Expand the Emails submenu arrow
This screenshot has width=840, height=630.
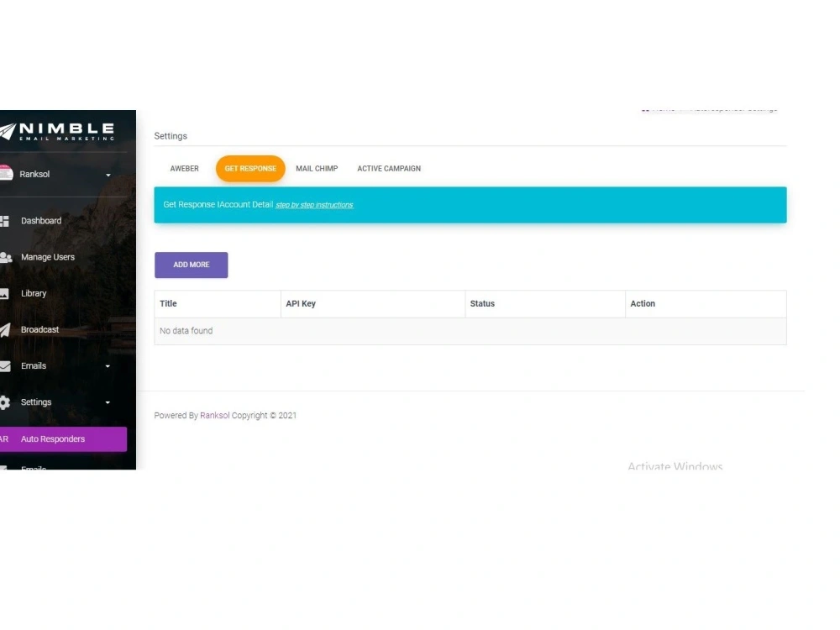(x=108, y=366)
